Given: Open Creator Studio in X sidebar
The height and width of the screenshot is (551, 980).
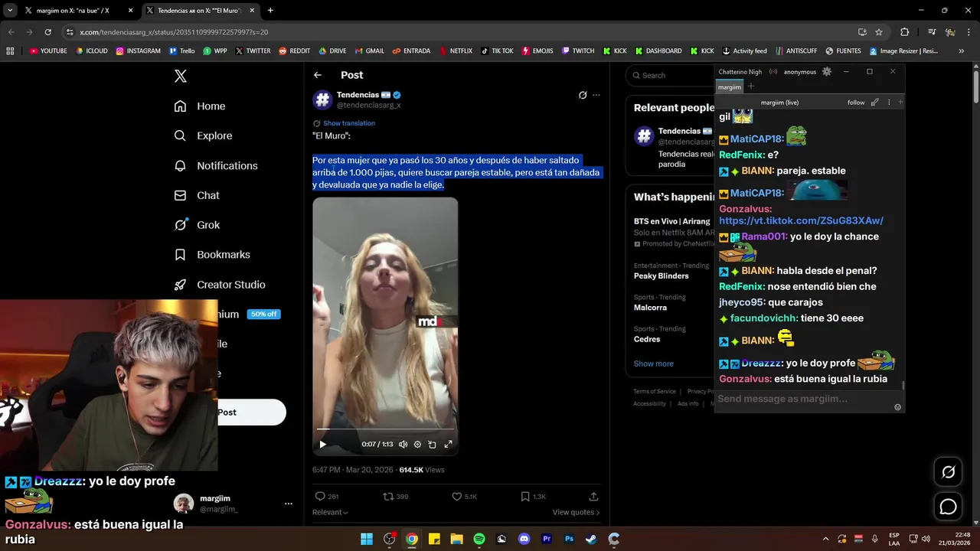Looking at the screenshot, I should pos(220,285).
